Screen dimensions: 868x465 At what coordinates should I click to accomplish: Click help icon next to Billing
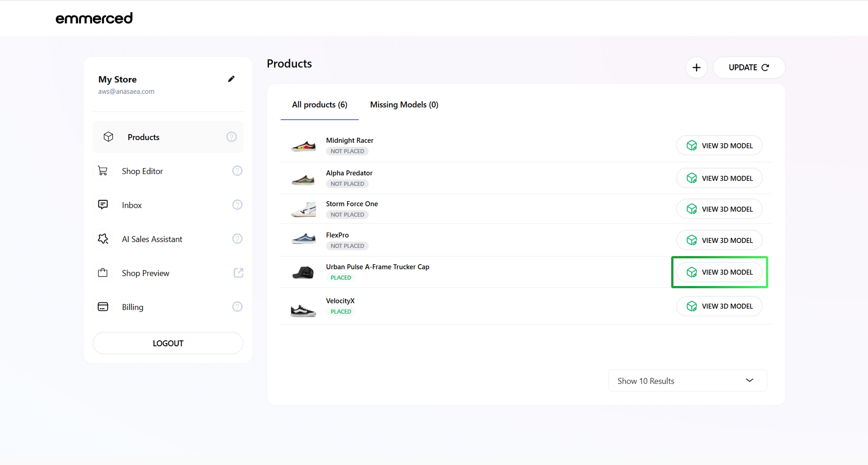pyautogui.click(x=237, y=307)
